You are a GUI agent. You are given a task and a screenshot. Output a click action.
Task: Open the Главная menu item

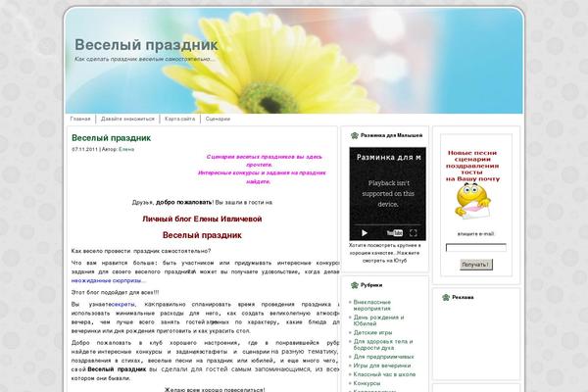(80, 119)
